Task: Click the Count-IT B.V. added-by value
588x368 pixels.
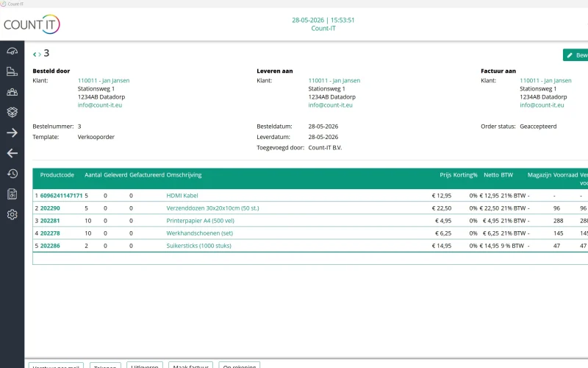Action: pyautogui.click(x=325, y=148)
